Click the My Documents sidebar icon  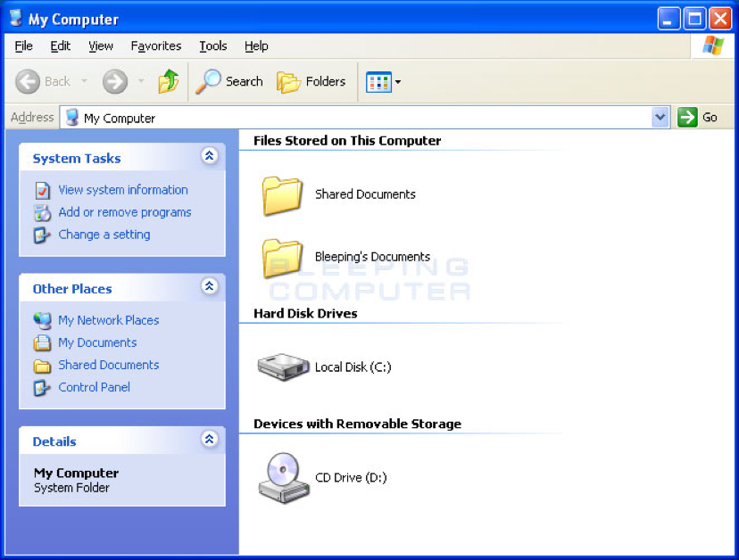42,343
